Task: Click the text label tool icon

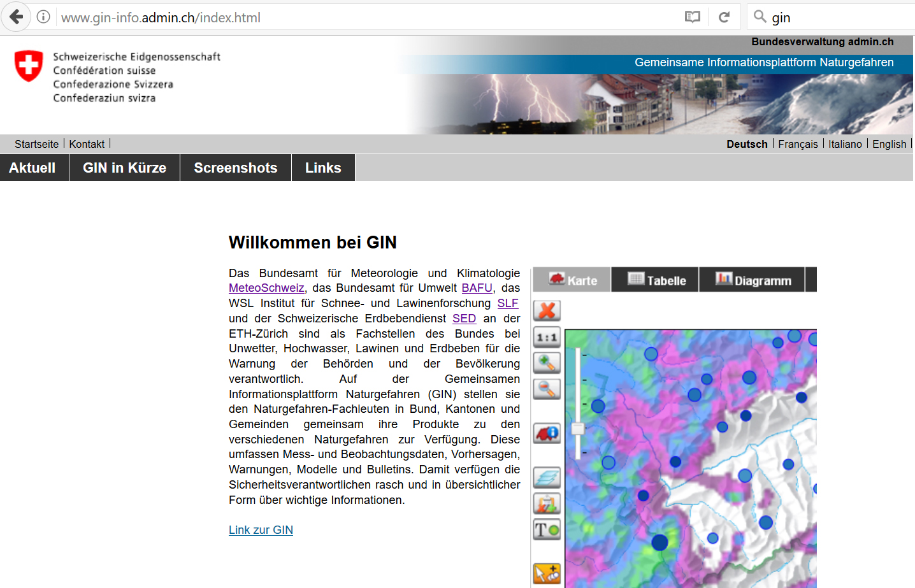Action: 547,529
